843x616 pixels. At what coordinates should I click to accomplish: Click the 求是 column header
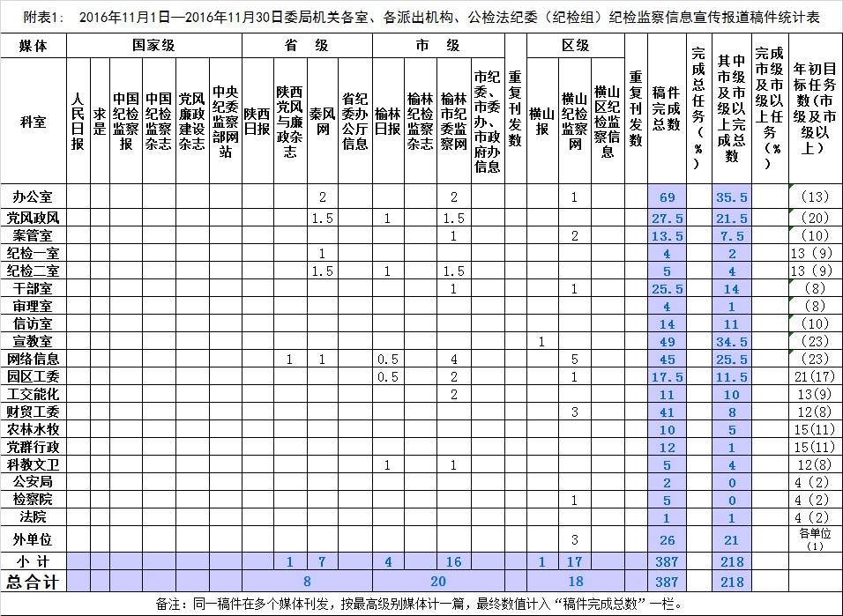pos(100,121)
